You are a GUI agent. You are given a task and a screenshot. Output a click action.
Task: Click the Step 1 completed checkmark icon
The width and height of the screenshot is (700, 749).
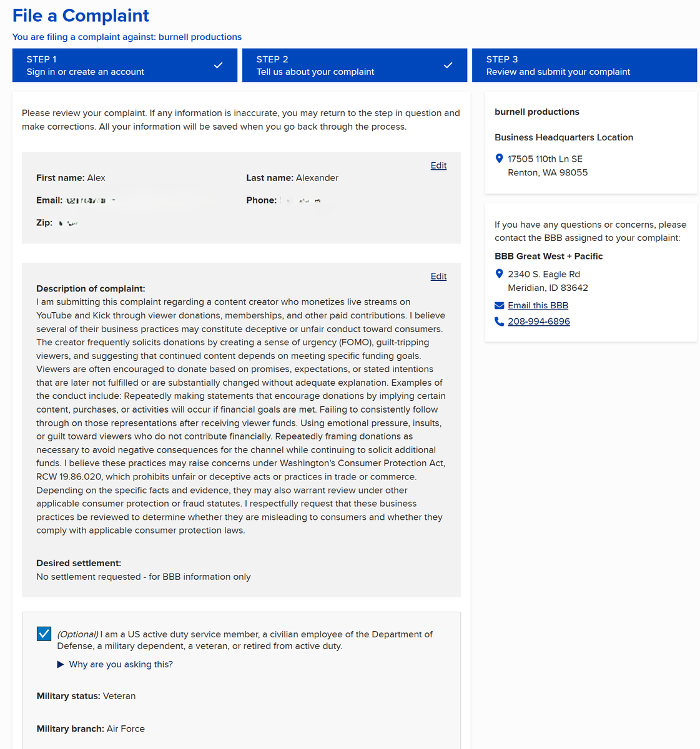[218, 65]
